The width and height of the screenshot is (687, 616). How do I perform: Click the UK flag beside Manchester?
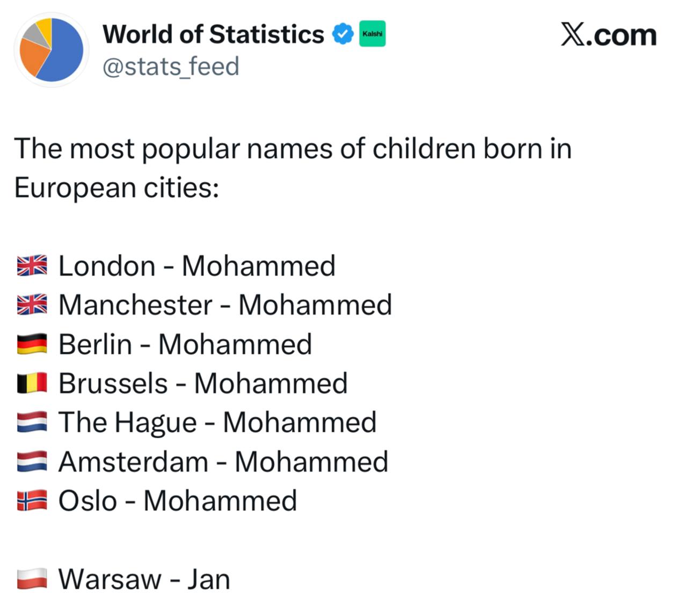click(x=32, y=305)
